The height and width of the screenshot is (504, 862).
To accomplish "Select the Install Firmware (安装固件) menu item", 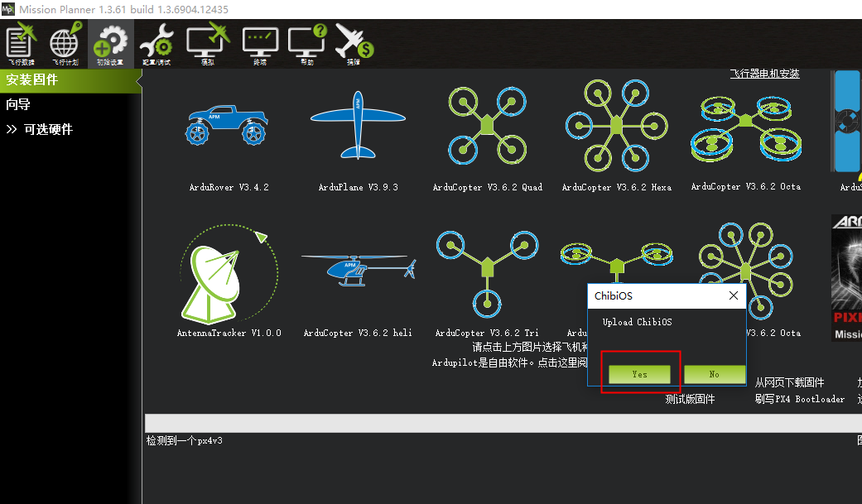I will (70, 80).
